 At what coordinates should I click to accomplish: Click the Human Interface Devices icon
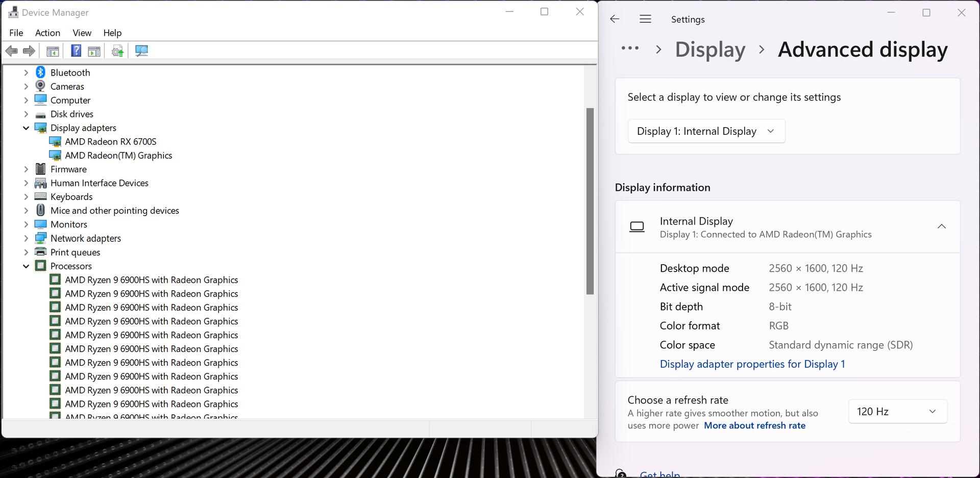point(41,183)
